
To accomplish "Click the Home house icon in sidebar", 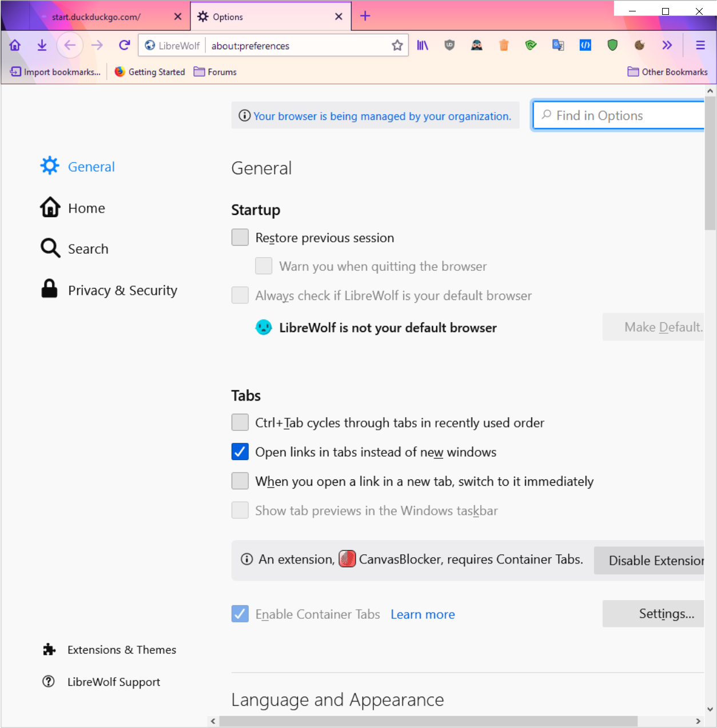I will coord(50,207).
